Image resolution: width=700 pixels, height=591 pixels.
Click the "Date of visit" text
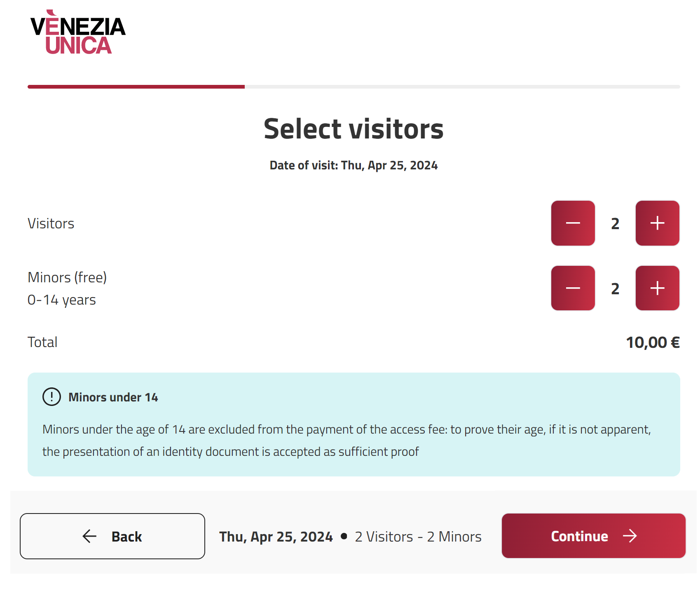point(354,165)
